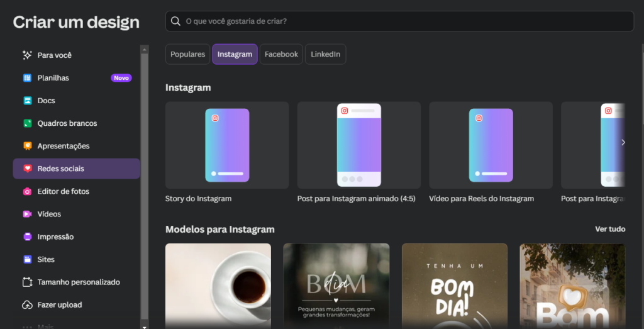
Task: Select Apresentações in sidebar
Action: [76, 146]
